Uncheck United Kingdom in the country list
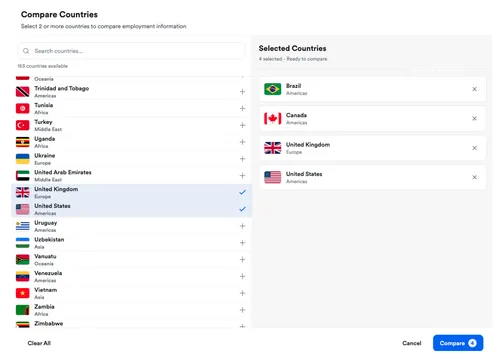 click(242, 192)
